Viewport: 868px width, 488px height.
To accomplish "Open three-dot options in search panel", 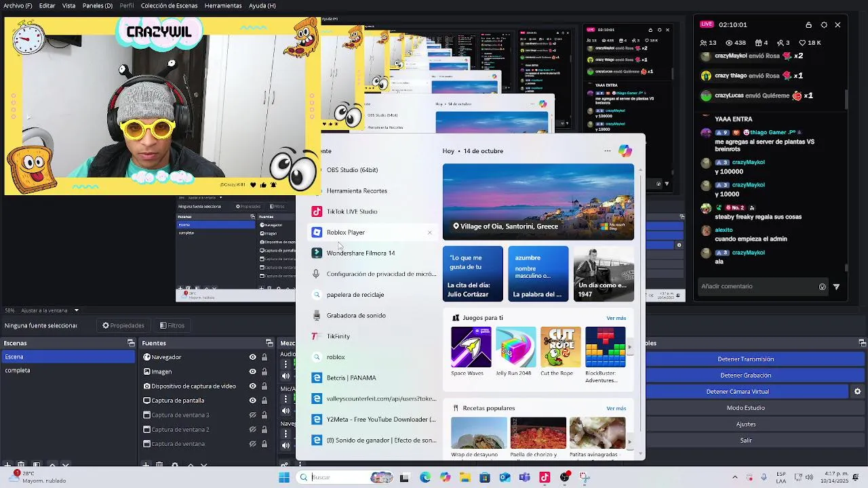I will pyautogui.click(x=607, y=151).
